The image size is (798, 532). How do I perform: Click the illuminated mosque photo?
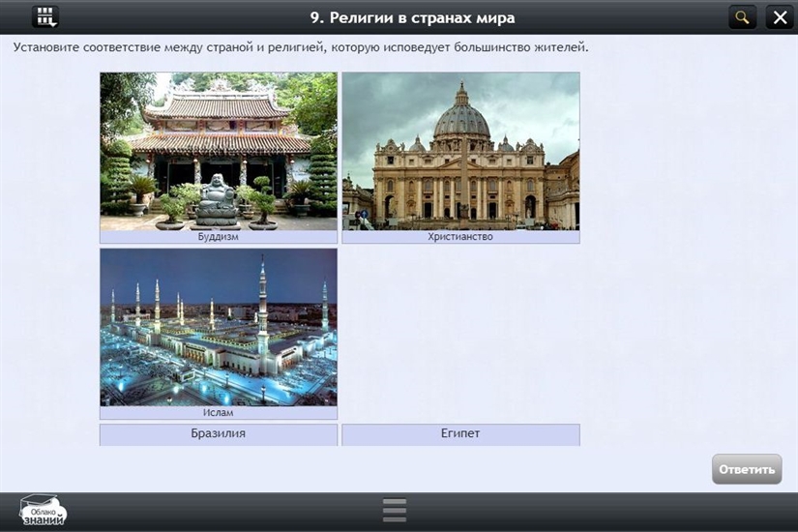pos(219,327)
